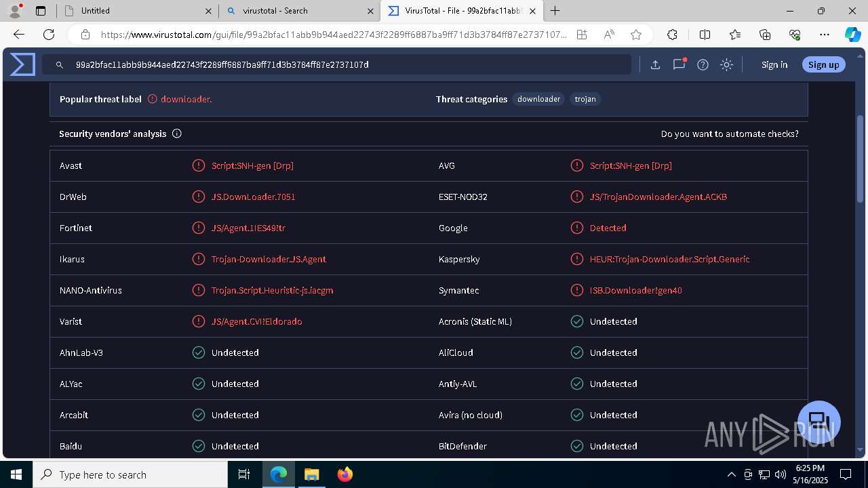Click the trojan threat category tag

585,99
